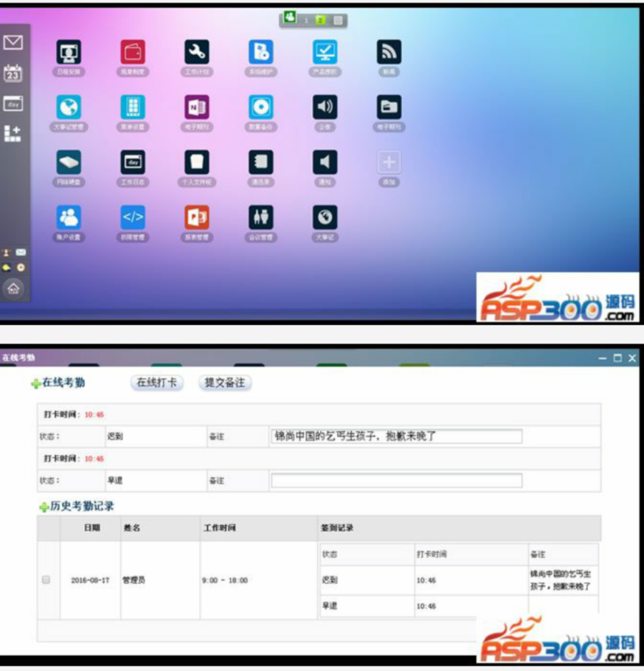The image size is (644, 671).
Task: Click the 迟到 remark input field
Action: point(396,436)
